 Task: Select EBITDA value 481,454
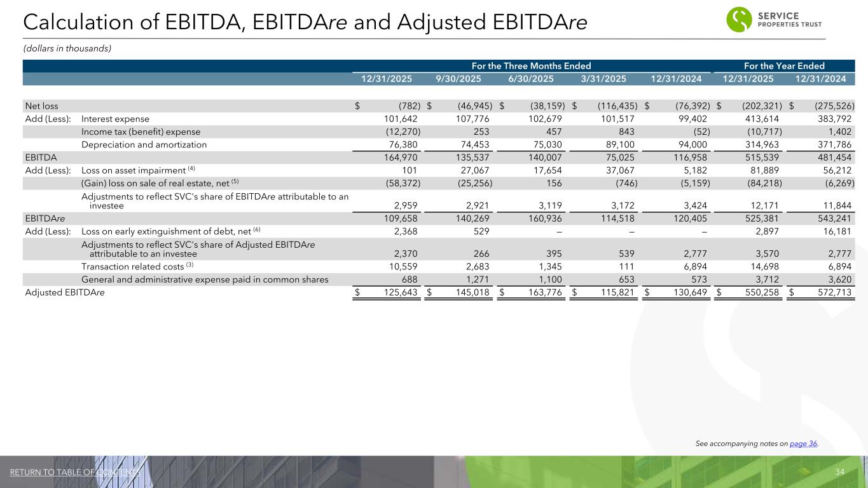tap(835, 158)
